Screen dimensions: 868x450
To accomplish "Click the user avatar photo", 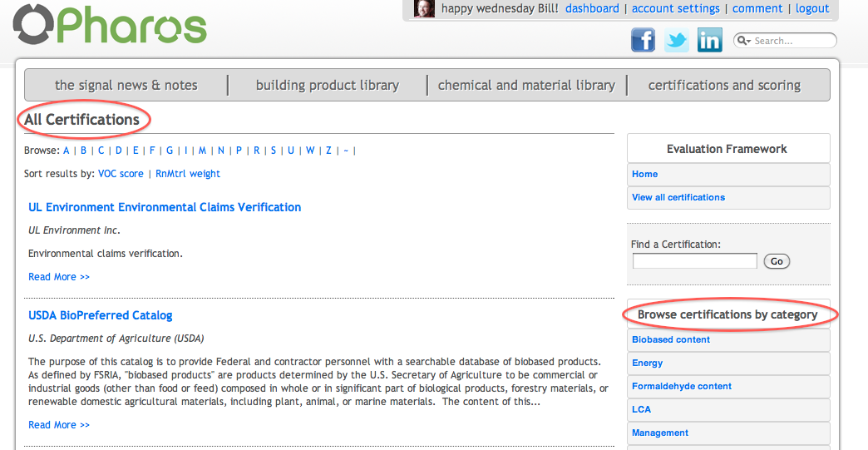I will pos(424,9).
